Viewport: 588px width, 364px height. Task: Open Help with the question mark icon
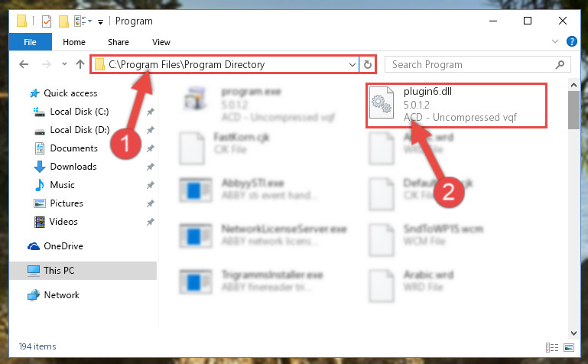[571, 41]
